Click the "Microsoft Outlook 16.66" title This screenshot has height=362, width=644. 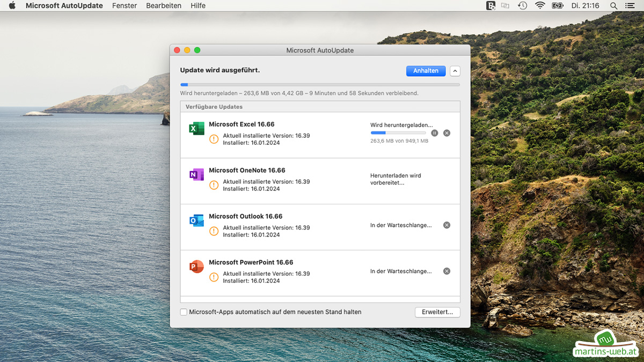pyautogui.click(x=246, y=217)
